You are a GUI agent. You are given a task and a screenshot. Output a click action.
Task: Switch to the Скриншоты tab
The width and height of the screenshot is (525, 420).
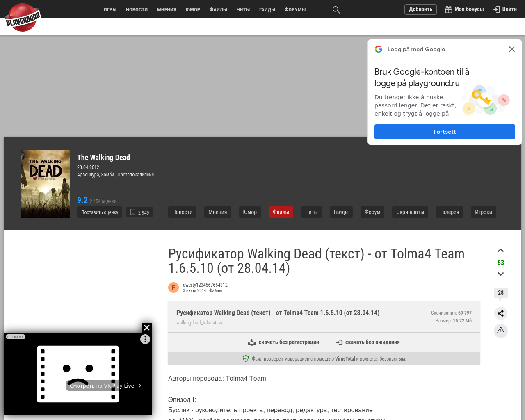pyautogui.click(x=410, y=212)
